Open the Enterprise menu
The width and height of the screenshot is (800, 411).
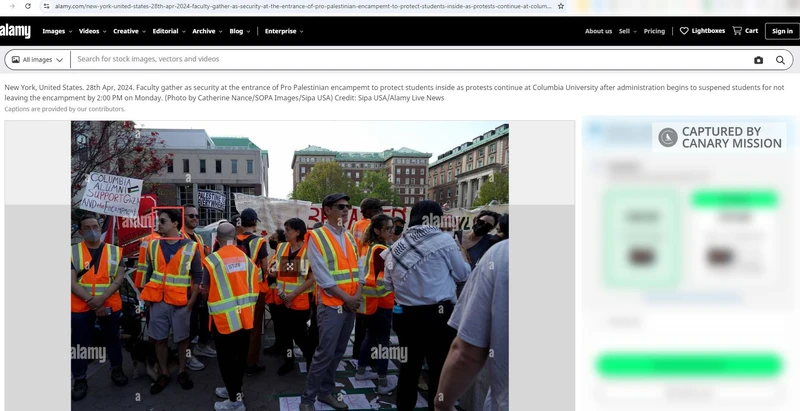[x=283, y=31]
